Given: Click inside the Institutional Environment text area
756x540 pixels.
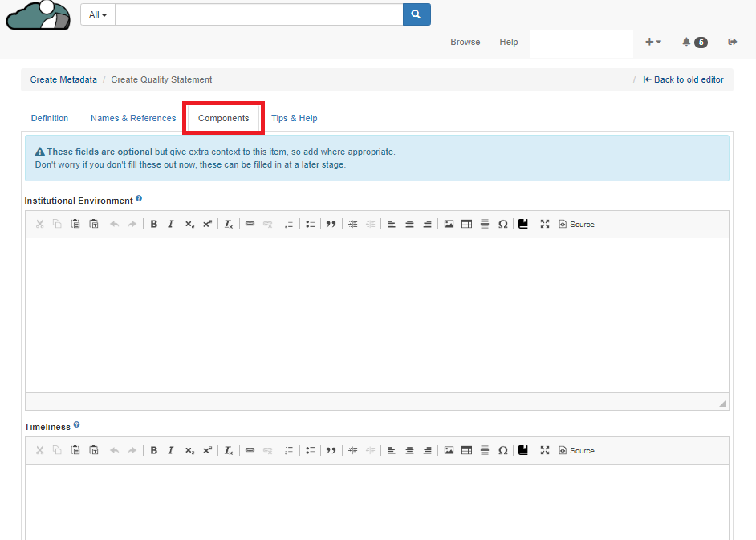Looking at the screenshot, I should point(377,315).
